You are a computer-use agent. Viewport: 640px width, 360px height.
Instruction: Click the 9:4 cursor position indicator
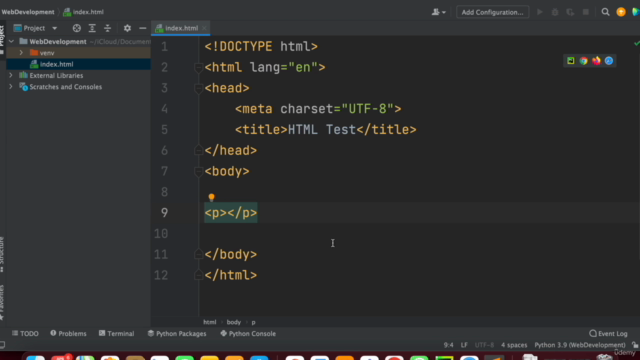click(x=448, y=345)
